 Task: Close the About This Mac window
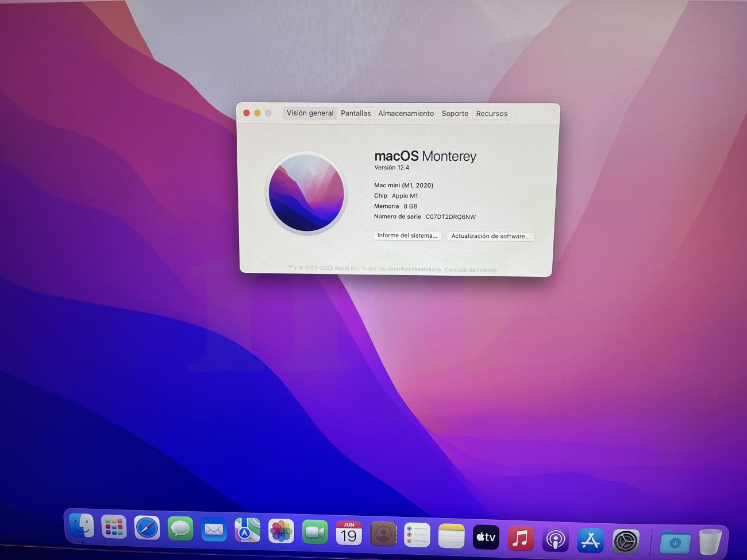pyautogui.click(x=247, y=113)
